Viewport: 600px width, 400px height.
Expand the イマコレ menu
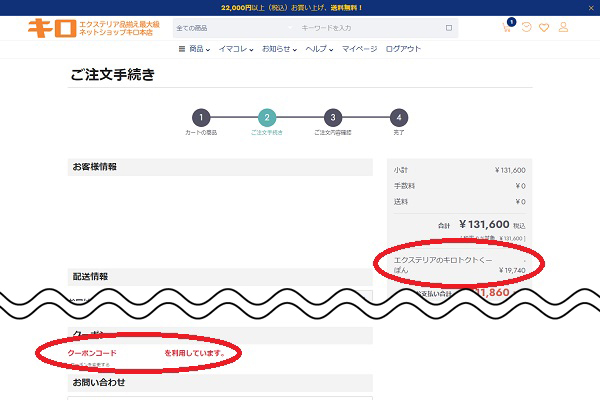[236, 49]
